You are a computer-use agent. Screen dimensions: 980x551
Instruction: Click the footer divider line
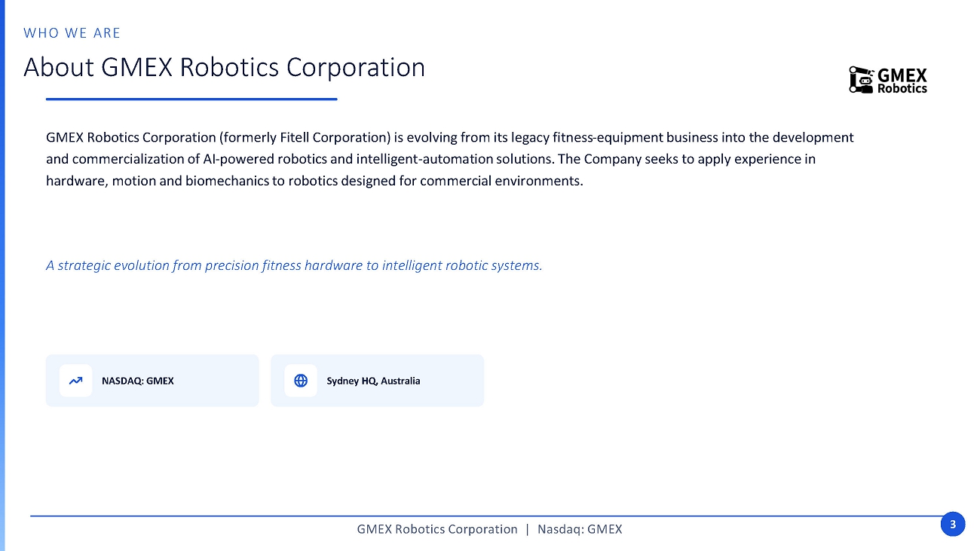coord(486,516)
